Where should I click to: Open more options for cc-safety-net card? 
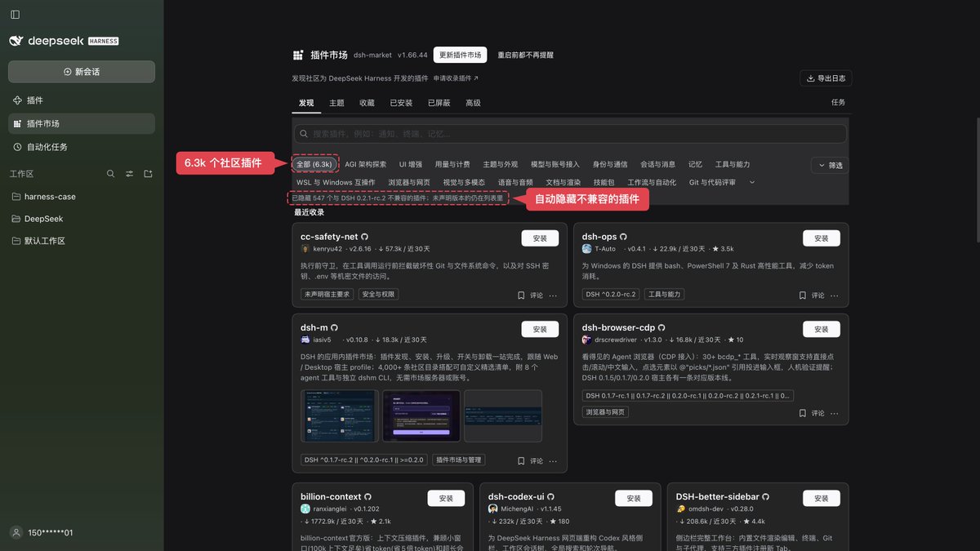pos(553,295)
